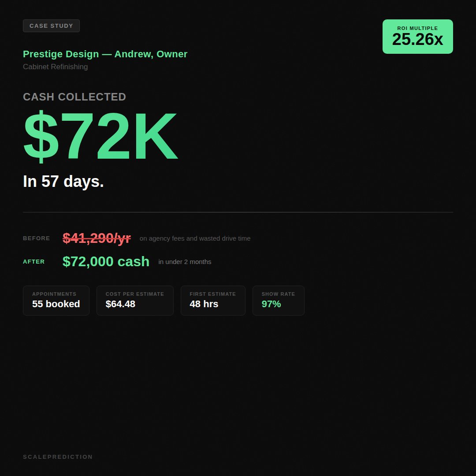Click the $72,000 cash amount
476x476 pixels.
click(x=106, y=262)
